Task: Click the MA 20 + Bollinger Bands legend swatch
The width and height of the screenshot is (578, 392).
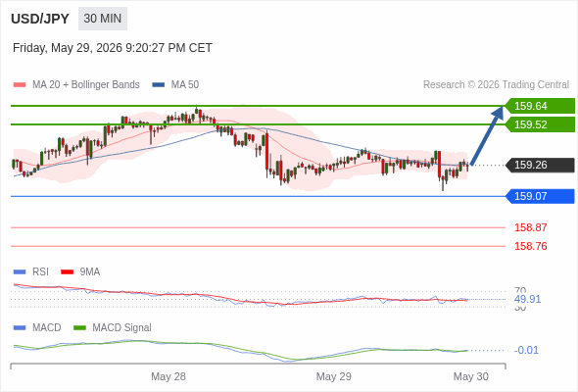Action: [x=20, y=85]
